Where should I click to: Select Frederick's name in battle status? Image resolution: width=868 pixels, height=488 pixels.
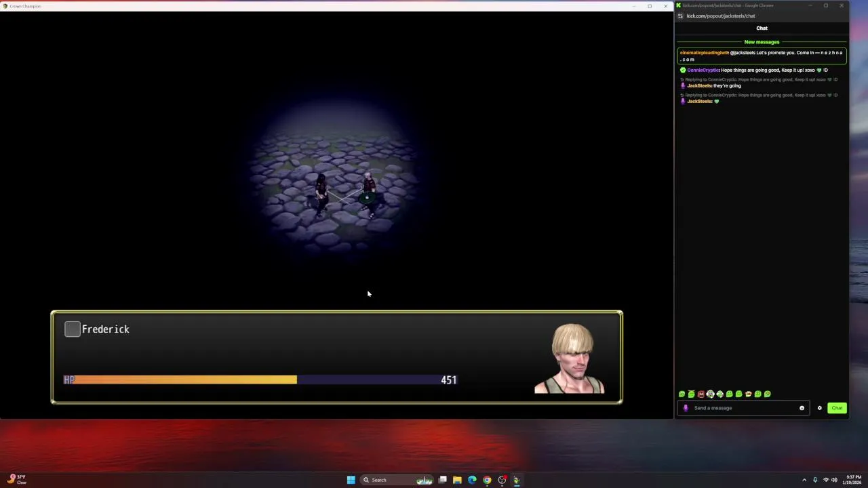coord(105,329)
